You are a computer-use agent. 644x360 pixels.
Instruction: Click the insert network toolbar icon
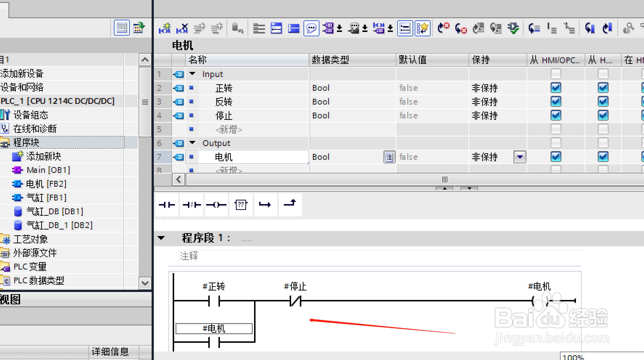[x=165, y=28]
